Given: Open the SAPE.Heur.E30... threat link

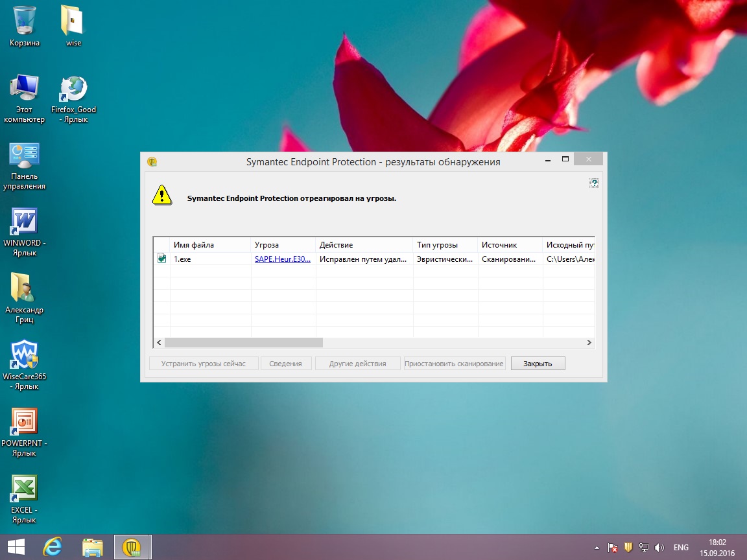Looking at the screenshot, I should tap(283, 259).
